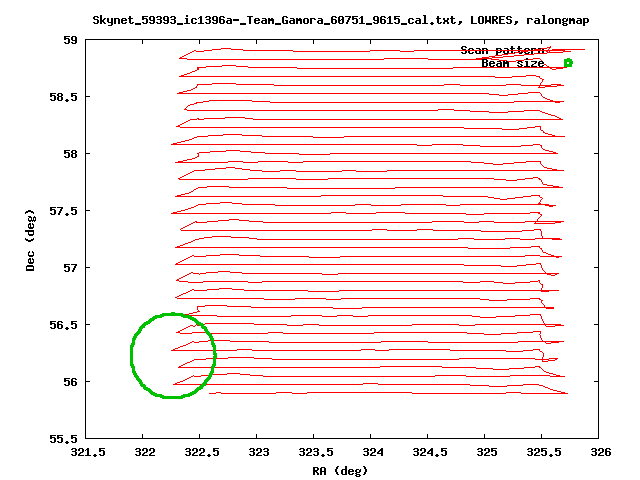Click the Dec axis tick label 56
640x480 pixels.
click(70, 382)
